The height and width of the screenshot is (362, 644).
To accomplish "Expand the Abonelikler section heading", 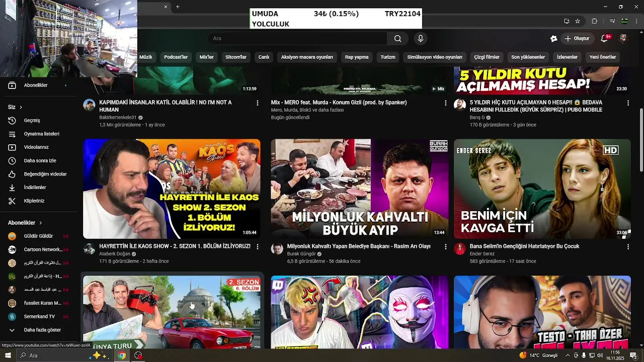I will click(x=25, y=223).
